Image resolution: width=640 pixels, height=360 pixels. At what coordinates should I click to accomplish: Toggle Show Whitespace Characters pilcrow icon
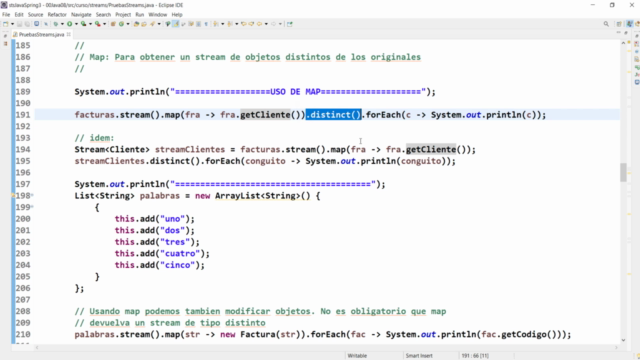(x=206, y=24)
